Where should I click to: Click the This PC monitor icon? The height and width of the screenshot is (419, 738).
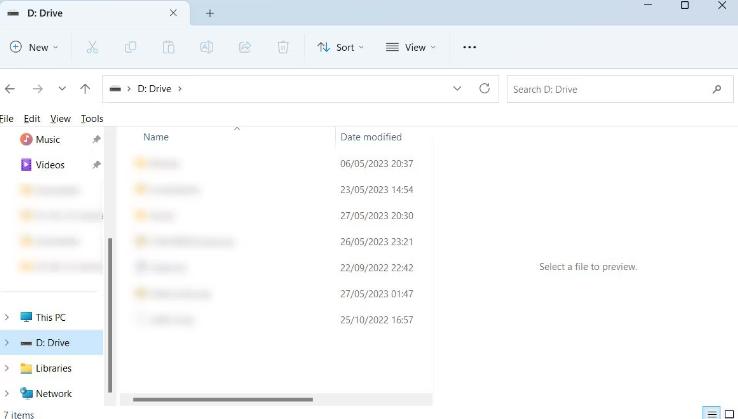coord(26,317)
